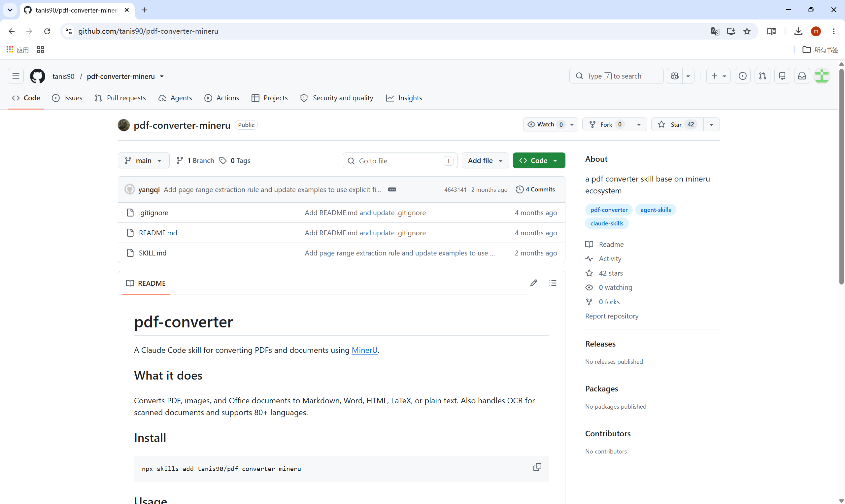Click the expand commit message ellipsis icon
This screenshot has height=504, width=845.
(392, 189)
